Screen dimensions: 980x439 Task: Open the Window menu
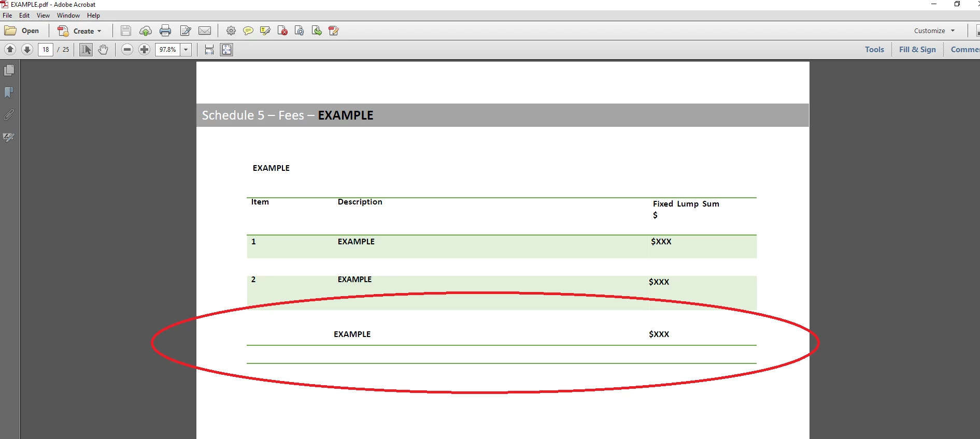click(68, 16)
